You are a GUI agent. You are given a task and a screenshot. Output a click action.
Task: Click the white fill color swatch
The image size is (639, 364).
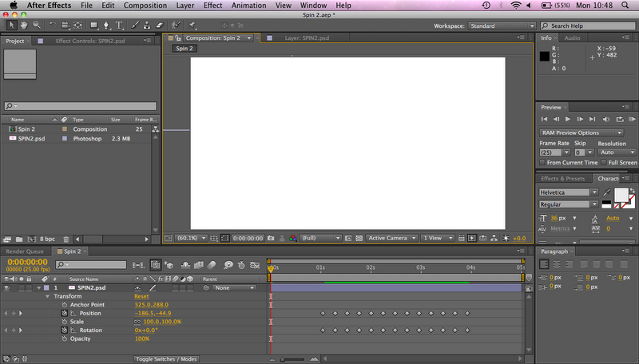point(621,195)
